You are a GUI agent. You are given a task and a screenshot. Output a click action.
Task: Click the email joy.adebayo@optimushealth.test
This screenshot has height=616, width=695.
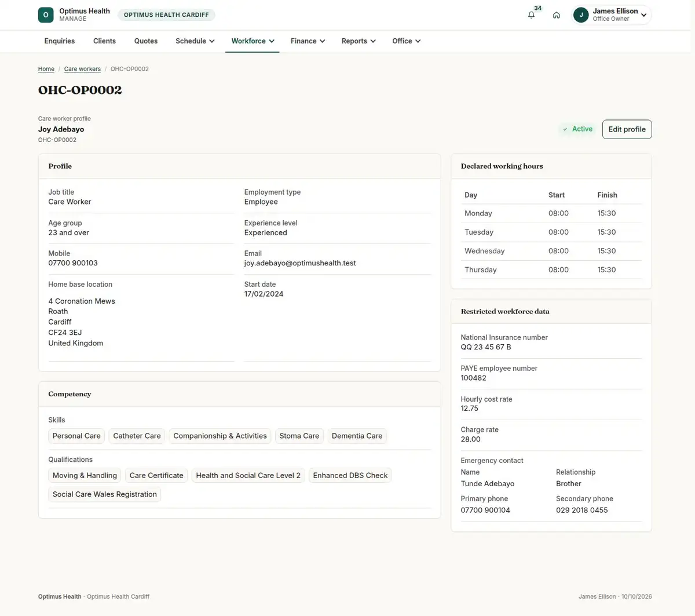300,263
